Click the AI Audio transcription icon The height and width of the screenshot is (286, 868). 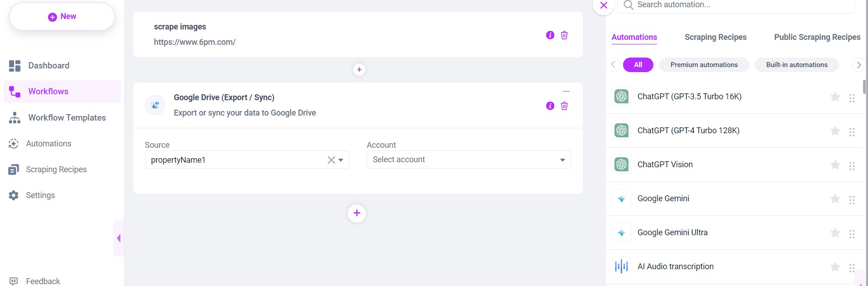621,267
